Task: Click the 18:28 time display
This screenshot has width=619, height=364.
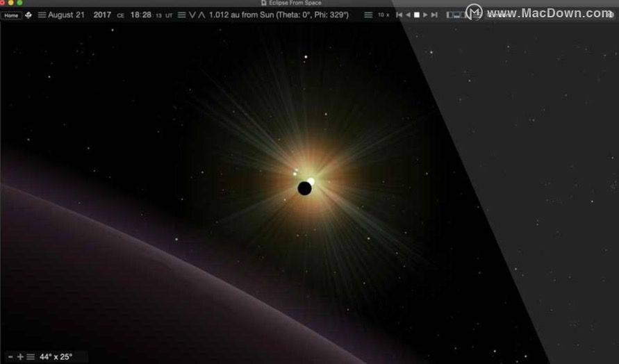Action: (x=141, y=15)
